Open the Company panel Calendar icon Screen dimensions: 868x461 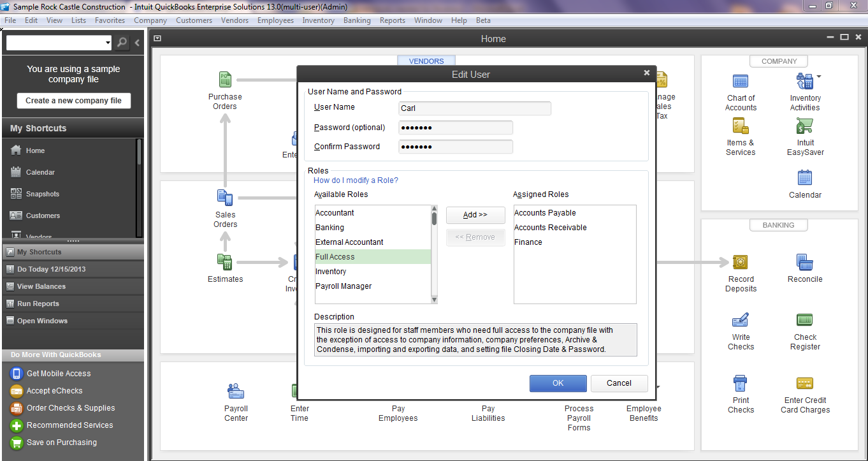(x=805, y=177)
